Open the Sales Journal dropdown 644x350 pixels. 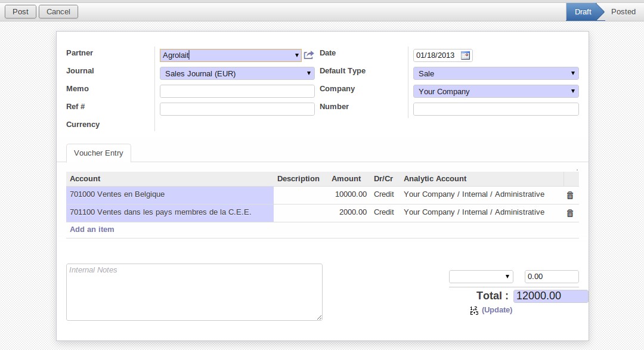309,73
